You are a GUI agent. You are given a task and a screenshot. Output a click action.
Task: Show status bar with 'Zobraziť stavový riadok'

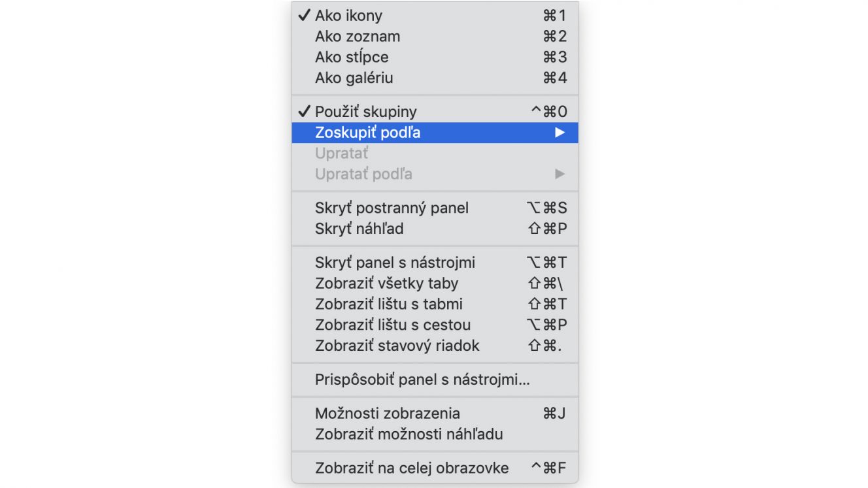click(x=435, y=346)
